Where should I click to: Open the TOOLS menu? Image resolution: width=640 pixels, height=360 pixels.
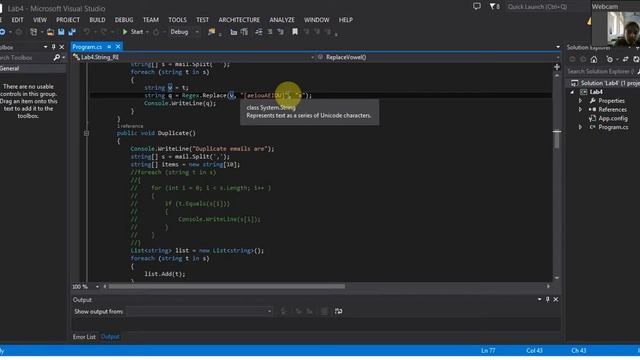click(177, 20)
